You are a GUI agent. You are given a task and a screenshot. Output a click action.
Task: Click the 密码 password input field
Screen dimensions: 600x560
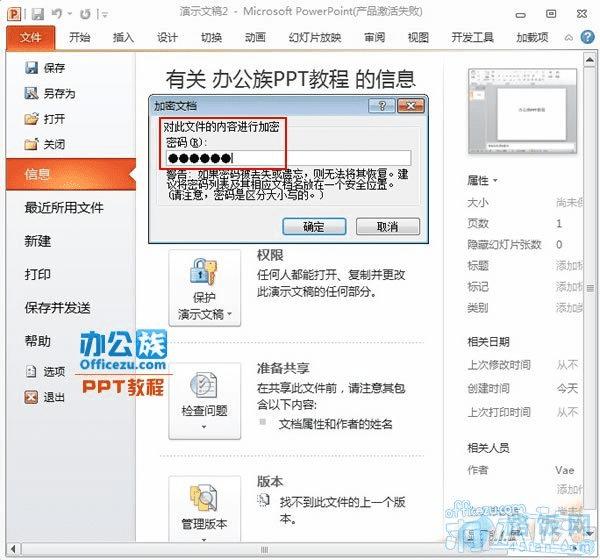[x=289, y=158]
